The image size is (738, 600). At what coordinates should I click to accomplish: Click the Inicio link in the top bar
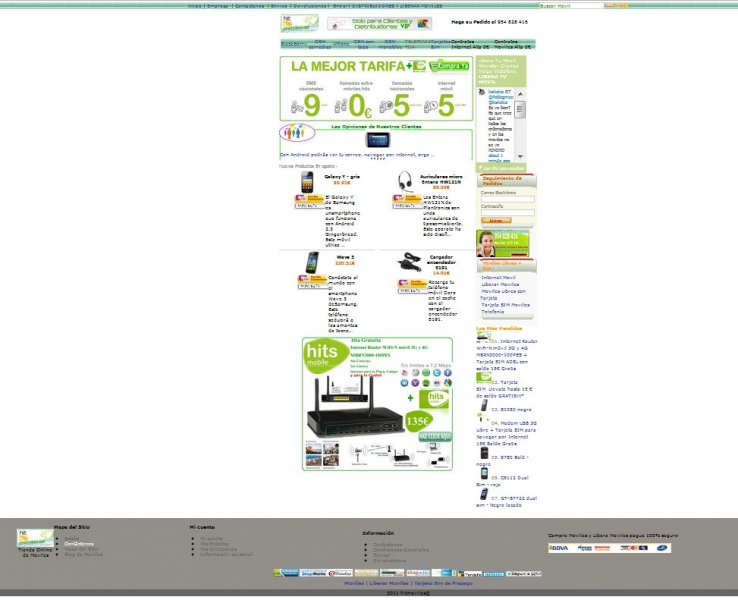pos(194,6)
